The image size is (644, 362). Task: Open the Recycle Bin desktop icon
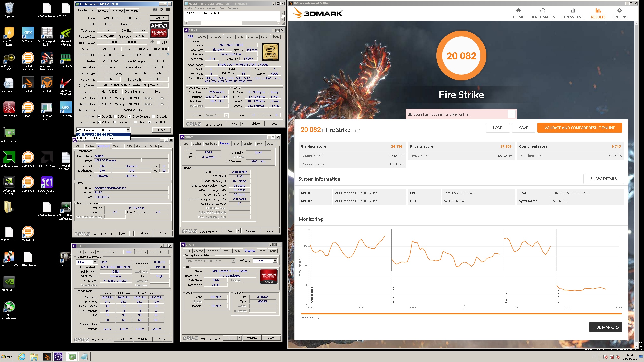[x=9, y=10]
